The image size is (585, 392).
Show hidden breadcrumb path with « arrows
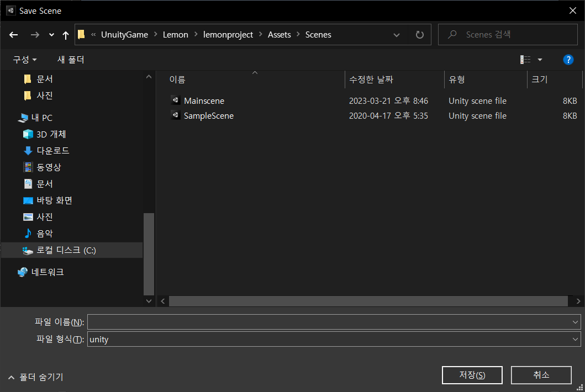93,35
